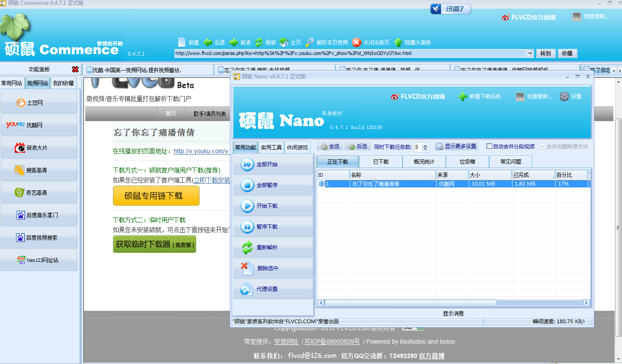Click the 迅雷7 badge at top

pos(450,9)
